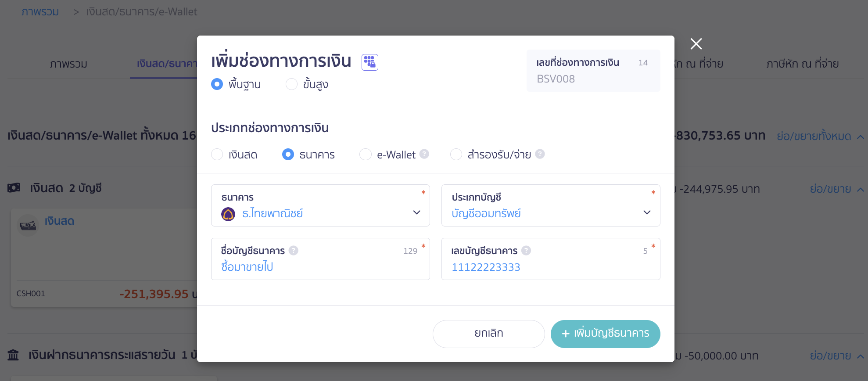This screenshot has width=868, height=381.
Task: Choose e-Wallet as channel type
Action: (x=365, y=155)
